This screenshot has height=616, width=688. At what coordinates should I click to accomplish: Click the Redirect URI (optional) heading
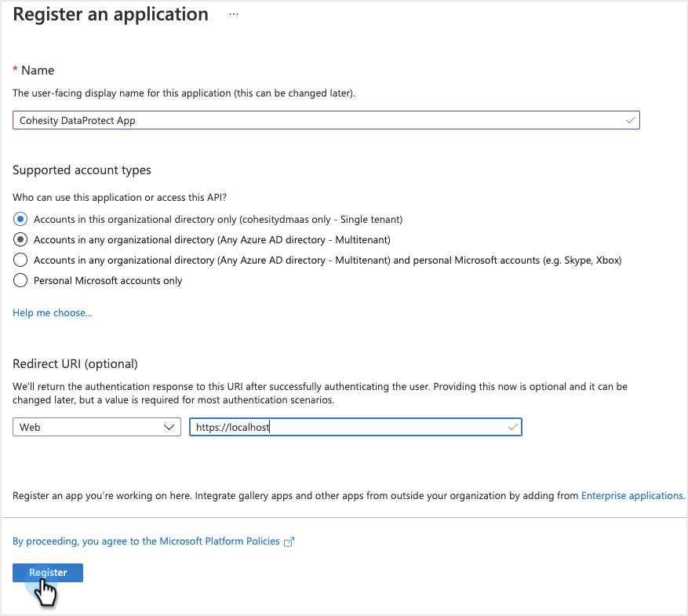click(75, 364)
